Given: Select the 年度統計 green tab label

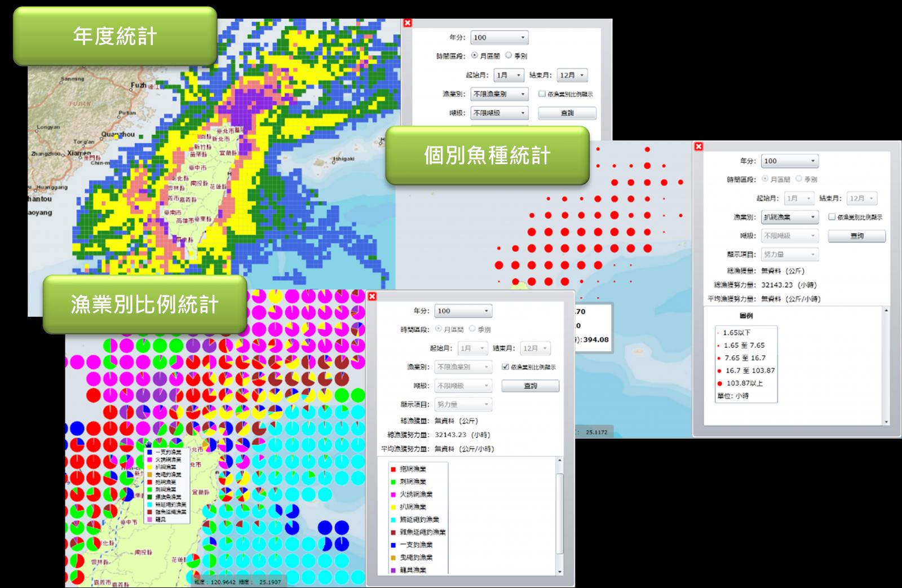Looking at the screenshot, I should click(115, 37).
